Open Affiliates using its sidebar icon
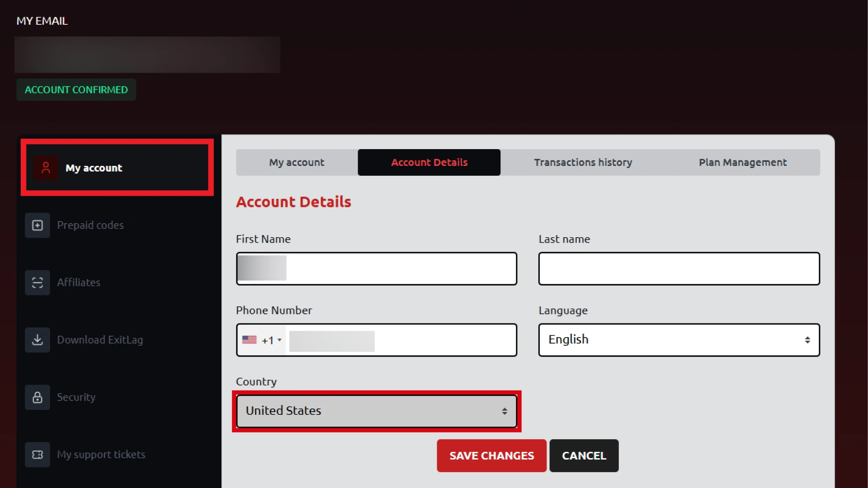Image resolution: width=868 pixels, height=488 pixels. pos(37,282)
